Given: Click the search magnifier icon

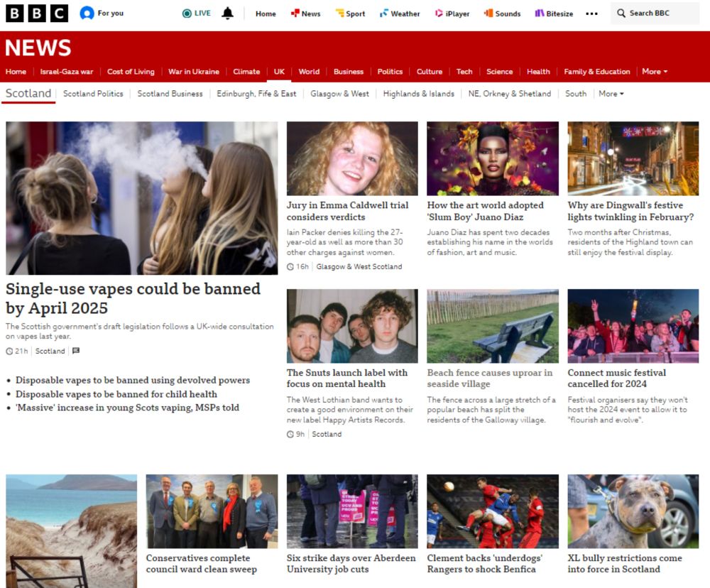Looking at the screenshot, I should click(621, 13).
